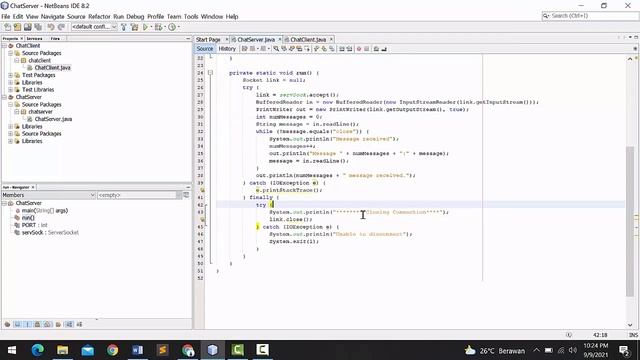
Task: Collapse the chatserver package node
Action: tap(17, 112)
